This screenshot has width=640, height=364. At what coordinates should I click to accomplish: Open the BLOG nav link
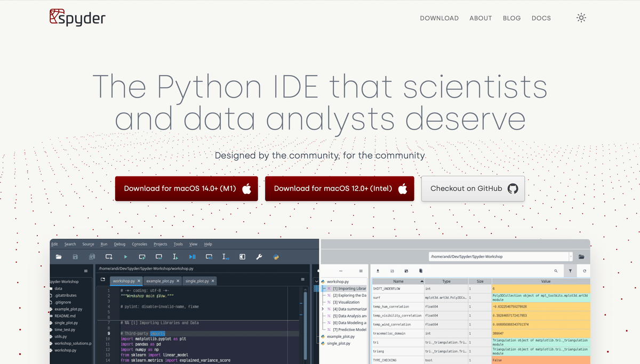511,18
